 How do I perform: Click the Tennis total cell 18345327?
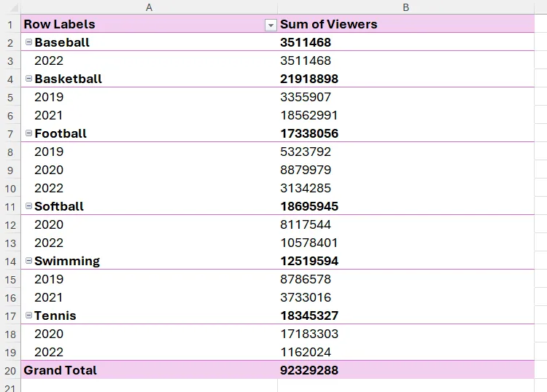(309, 315)
